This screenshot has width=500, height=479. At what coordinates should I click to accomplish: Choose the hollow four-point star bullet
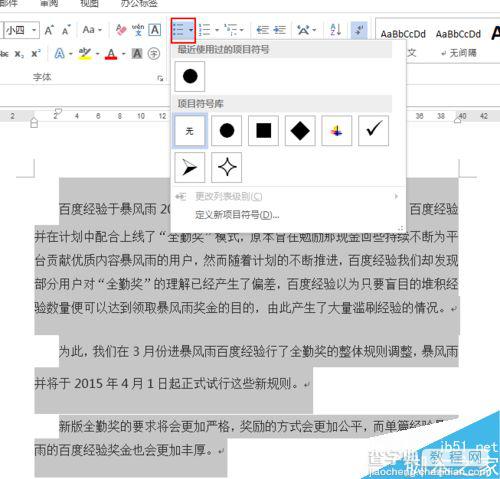pyautogui.click(x=227, y=167)
